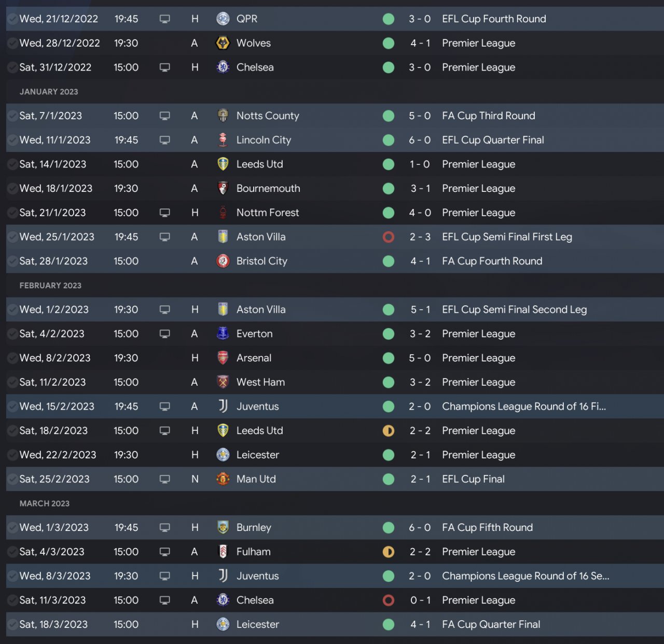664x644 pixels.
Task: Click the JANUARY 2023 month header
Action: pos(49,92)
